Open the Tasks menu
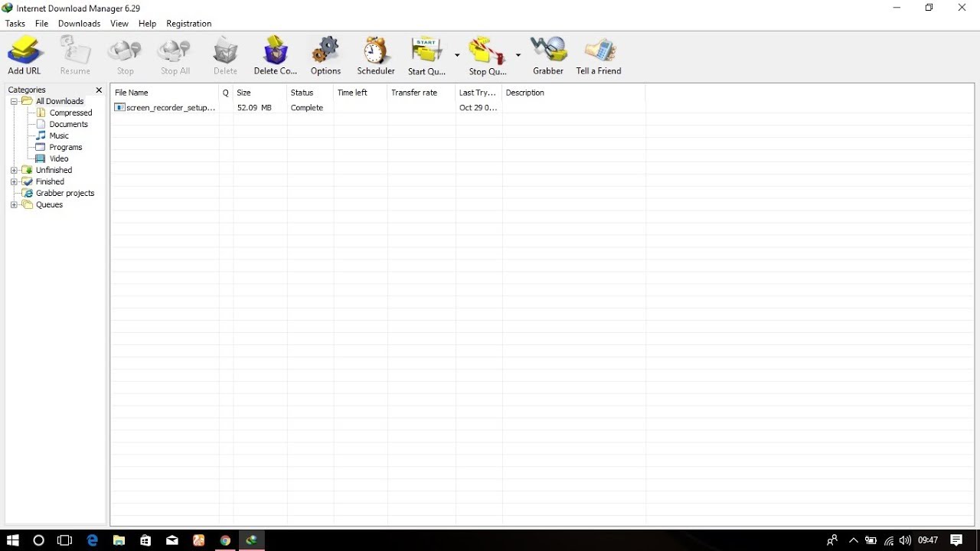Image resolution: width=980 pixels, height=551 pixels. point(15,24)
